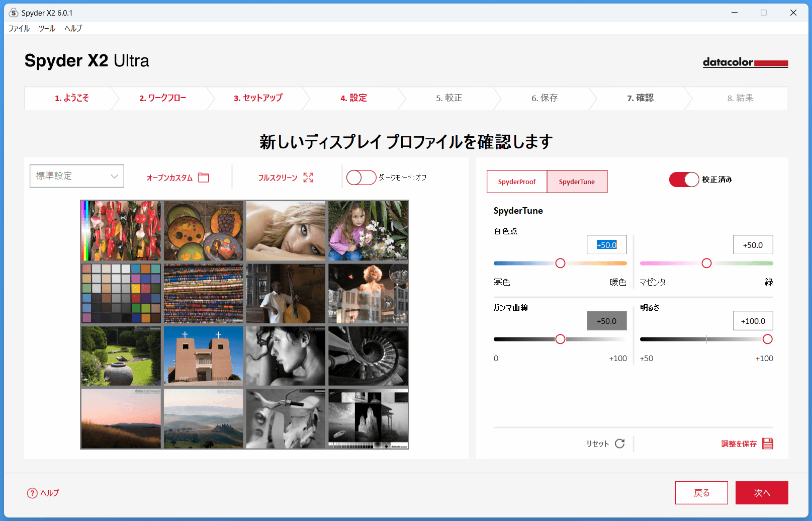Click the 戻る back button
Viewport: 812px width, 521px height.
coord(701,493)
